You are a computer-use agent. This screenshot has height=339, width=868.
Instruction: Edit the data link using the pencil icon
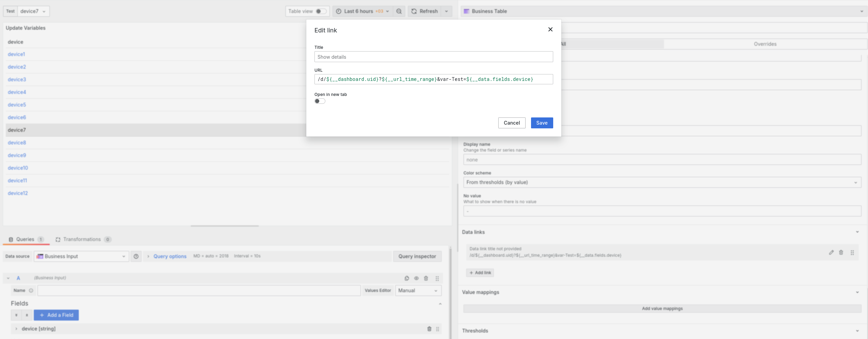point(831,253)
